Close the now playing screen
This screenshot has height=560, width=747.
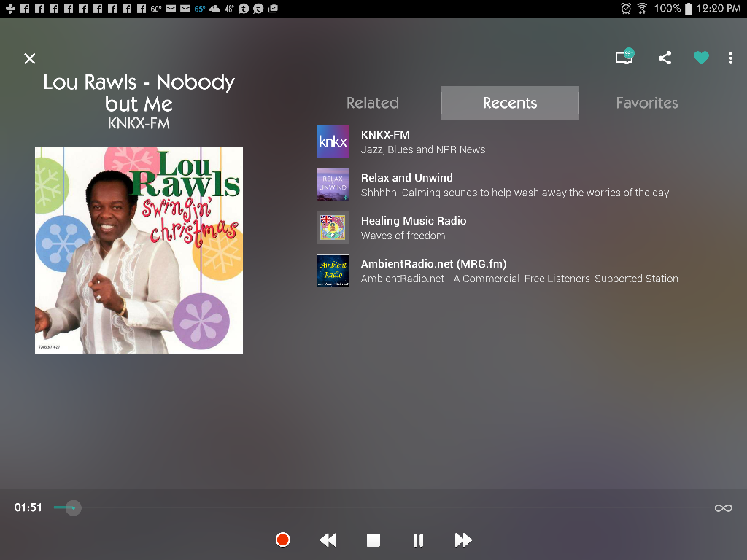(x=29, y=58)
